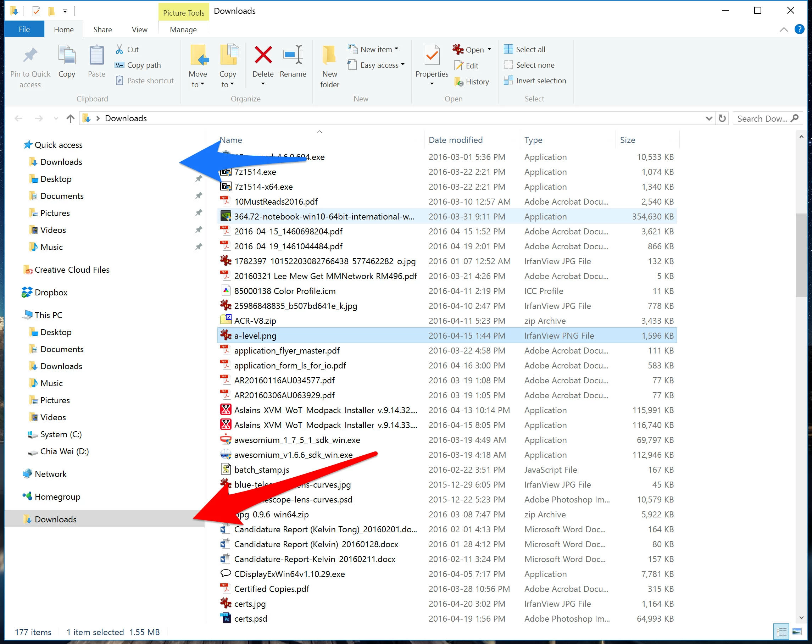Switch to large thumbnails view icon
The image size is (812, 644).
point(797,632)
